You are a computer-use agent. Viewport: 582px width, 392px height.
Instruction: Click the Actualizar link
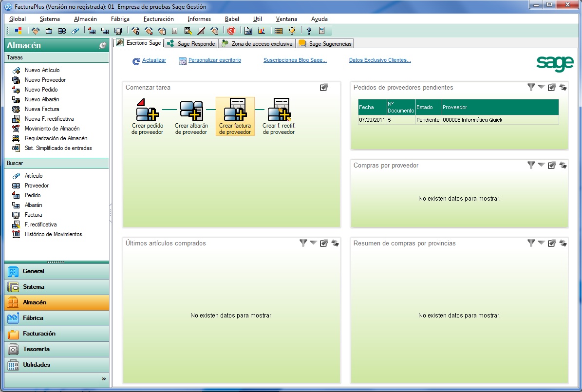click(x=154, y=60)
